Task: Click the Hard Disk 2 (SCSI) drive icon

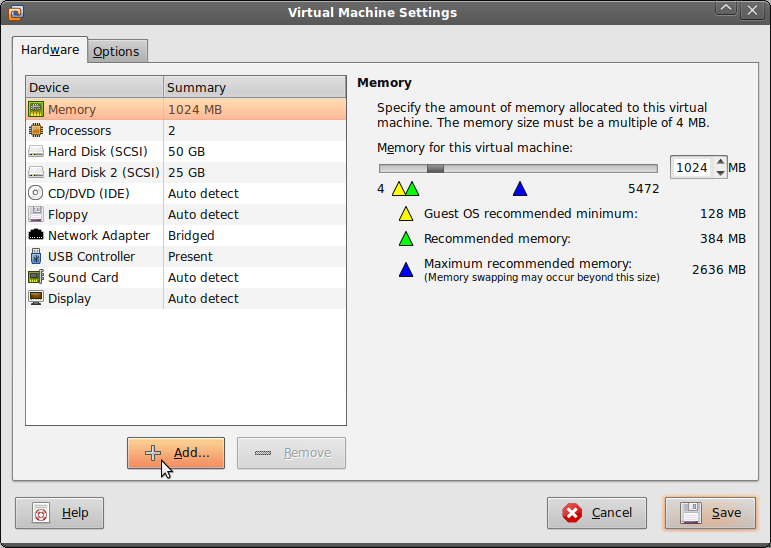Action: (x=36, y=173)
